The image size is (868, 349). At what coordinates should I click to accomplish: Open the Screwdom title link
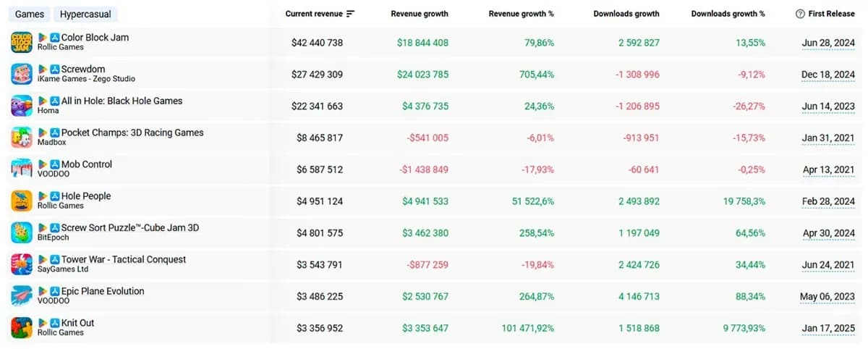83,69
